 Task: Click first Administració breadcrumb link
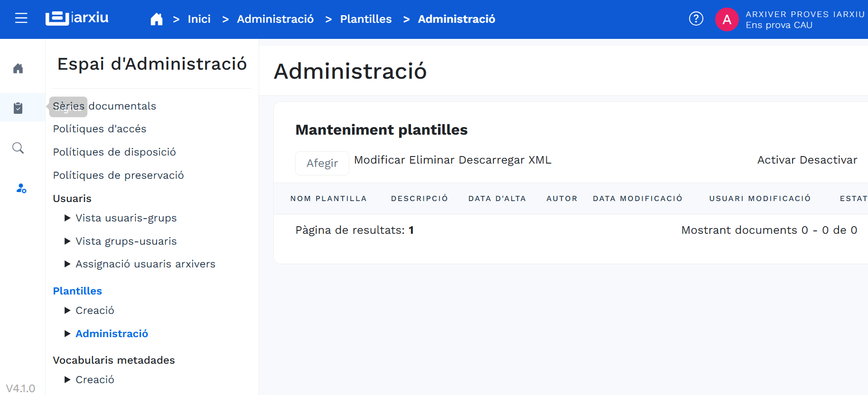tap(275, 19)
